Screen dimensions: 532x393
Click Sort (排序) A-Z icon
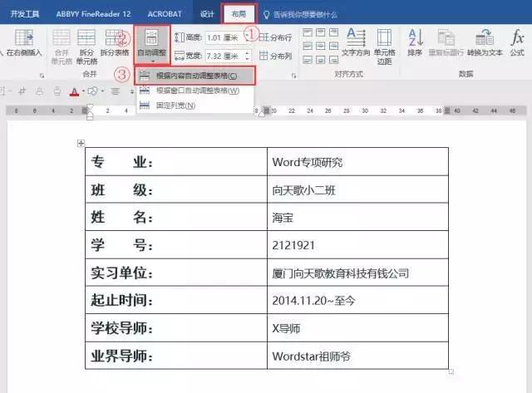(416, 37)
